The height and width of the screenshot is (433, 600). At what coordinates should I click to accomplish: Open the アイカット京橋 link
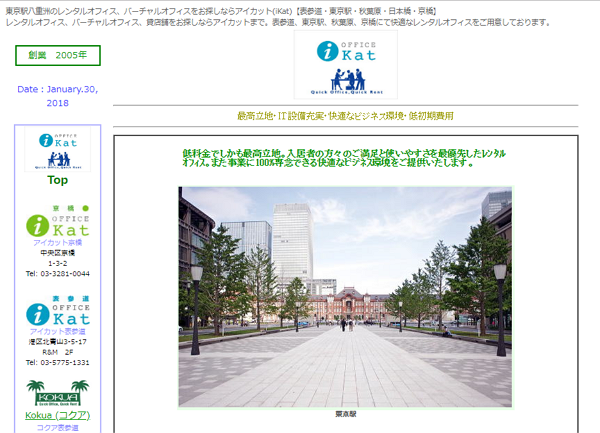pos(57,243)
